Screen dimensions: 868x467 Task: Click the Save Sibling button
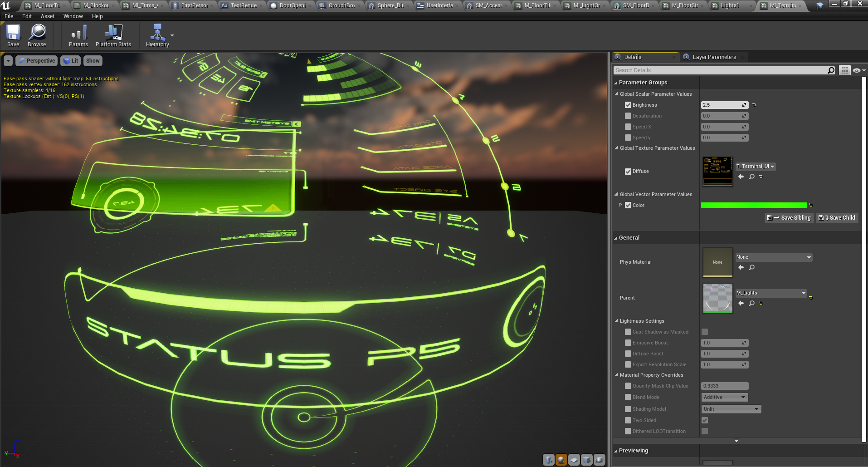(x=789, y=218)
